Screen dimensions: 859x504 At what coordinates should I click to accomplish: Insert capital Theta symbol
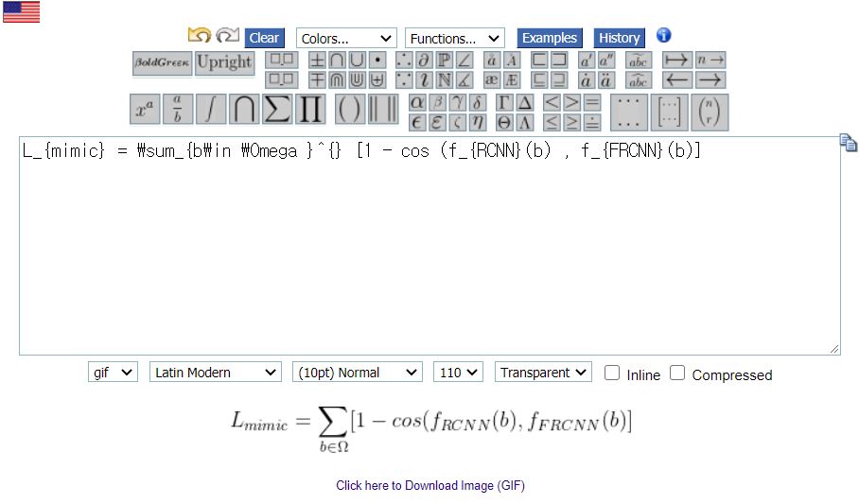pyautogui.click(x=504, y=123)
